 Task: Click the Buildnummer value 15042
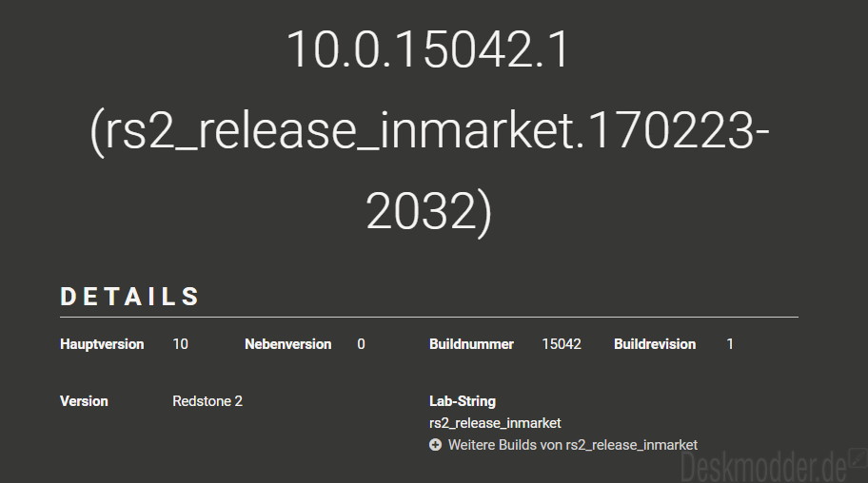(x=562, y=344)
